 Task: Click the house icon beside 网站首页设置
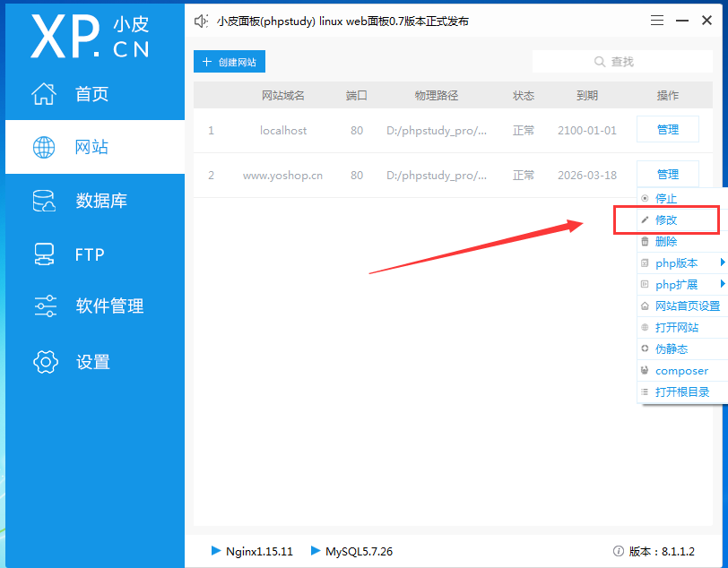click(x=645, y=306)
